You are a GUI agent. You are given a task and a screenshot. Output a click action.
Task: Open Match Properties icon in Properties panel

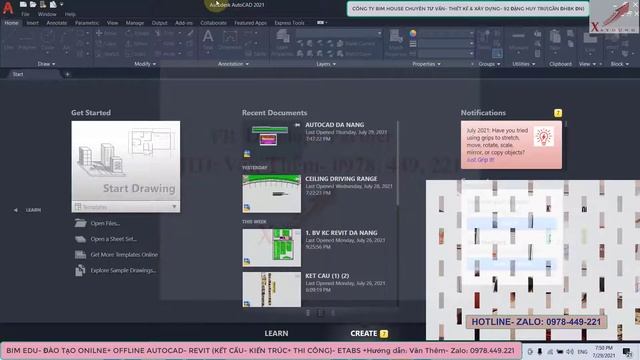pyautogui.click(x=396, y=36)
